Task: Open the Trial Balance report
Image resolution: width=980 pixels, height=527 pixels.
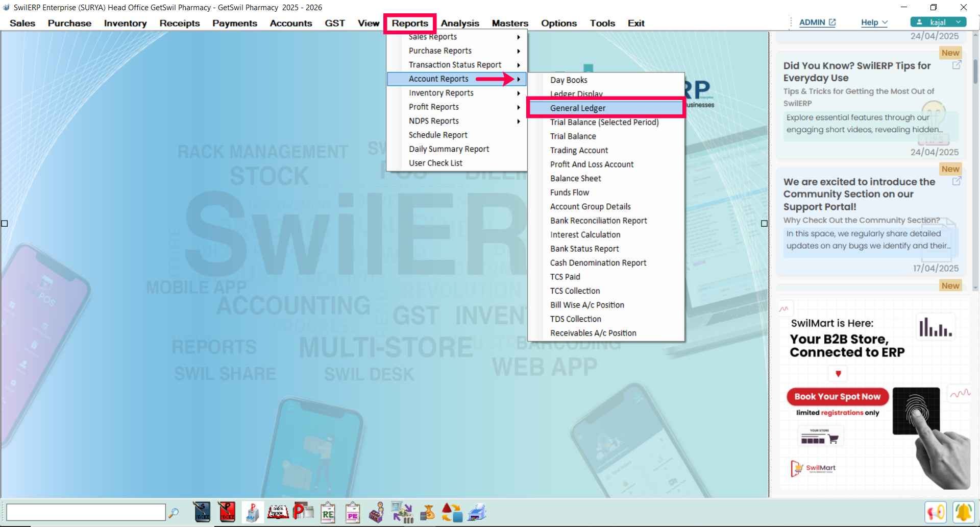Action: (x=573, y=136)
